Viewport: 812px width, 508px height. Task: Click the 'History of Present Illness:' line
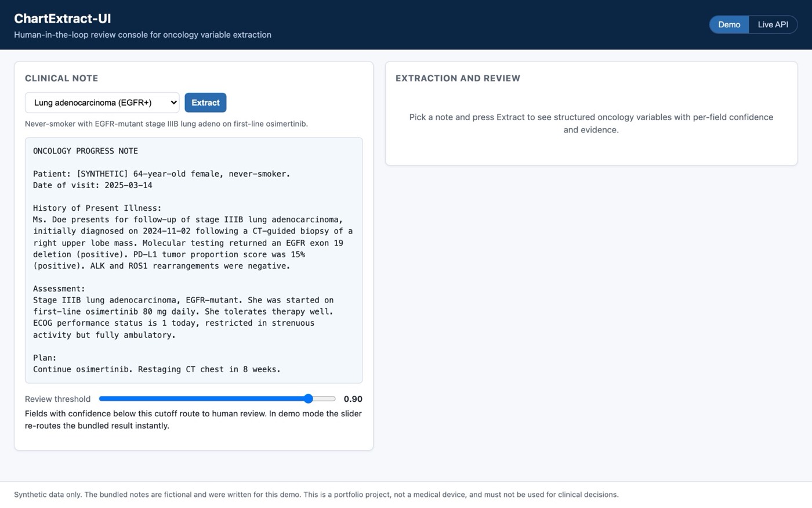97,208
